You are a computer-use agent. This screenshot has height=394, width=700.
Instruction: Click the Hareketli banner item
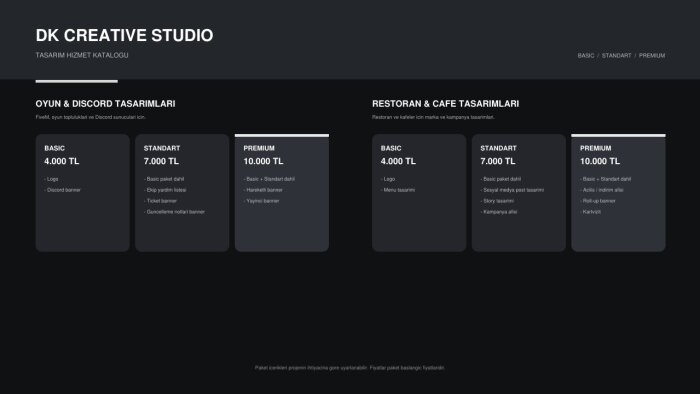pos(263,190)
